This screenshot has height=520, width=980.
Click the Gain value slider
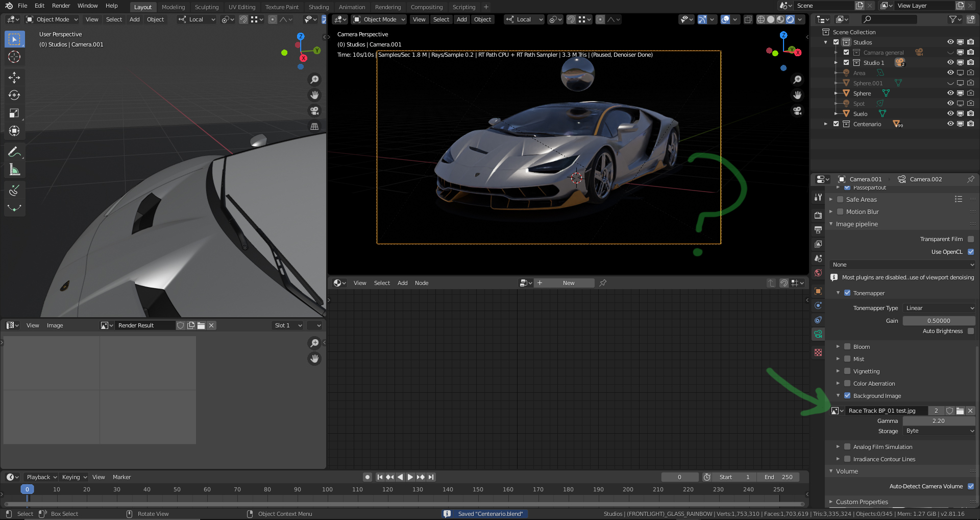(x=939, y=321)
